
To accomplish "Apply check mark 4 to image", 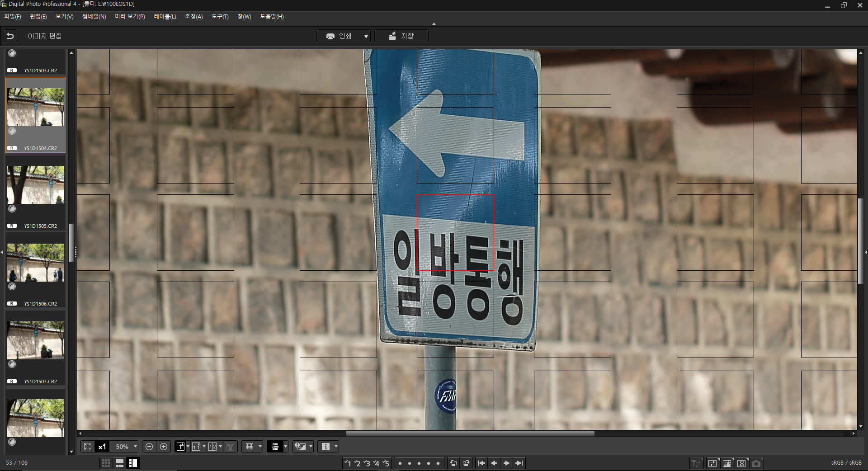I will [x=376, y=463].
